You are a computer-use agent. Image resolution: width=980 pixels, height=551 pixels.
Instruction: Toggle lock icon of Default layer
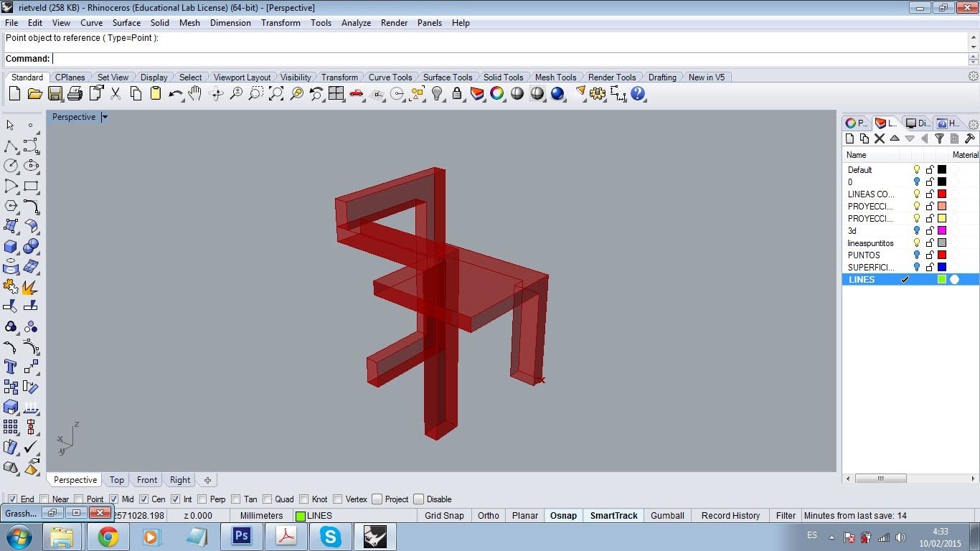pos(930,170)
